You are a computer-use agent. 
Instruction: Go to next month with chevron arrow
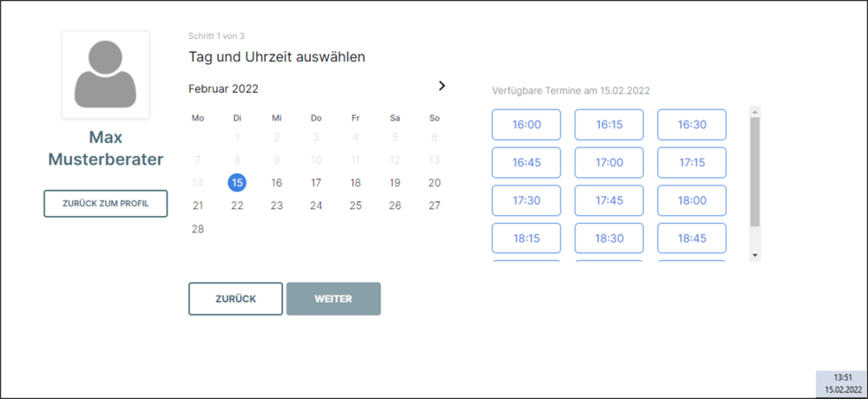click(442, 86)
